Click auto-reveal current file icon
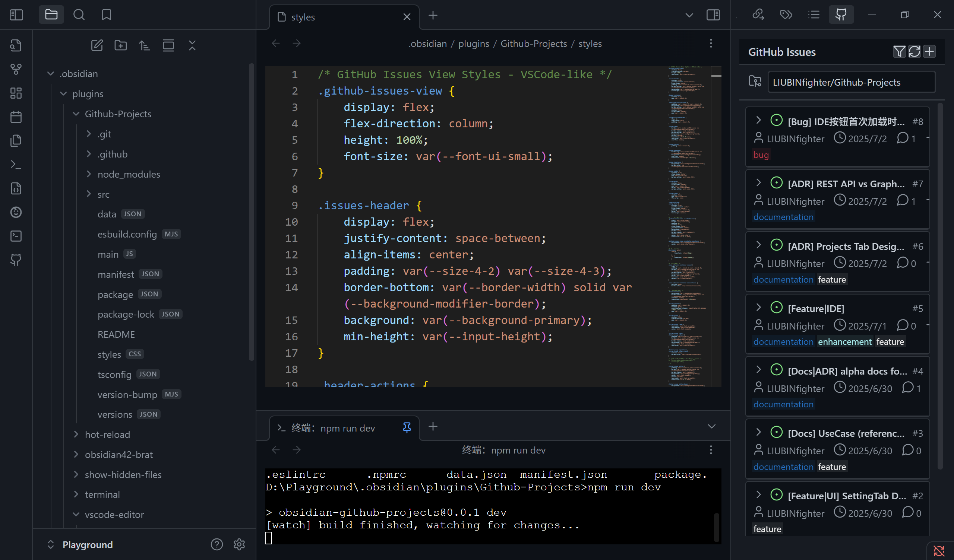Viewport: 954px width, 560px height. tap(168, 45)
